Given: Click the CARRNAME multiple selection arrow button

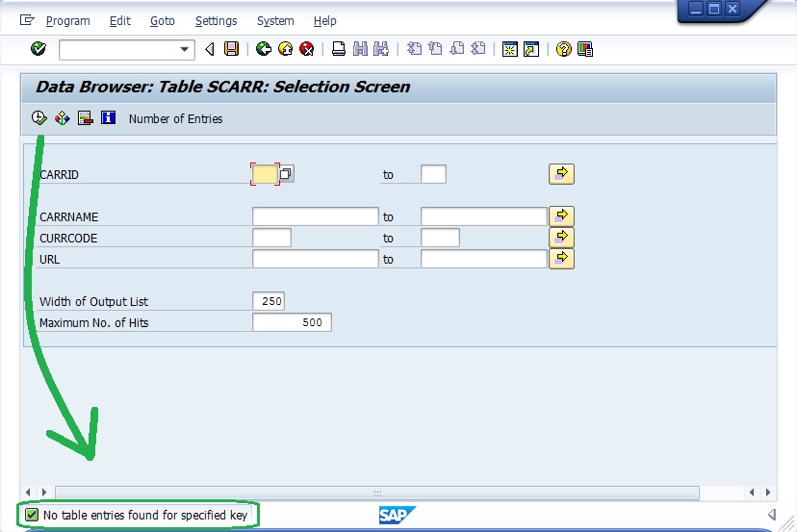Looking at the screenshot, I should click(561, 215).
